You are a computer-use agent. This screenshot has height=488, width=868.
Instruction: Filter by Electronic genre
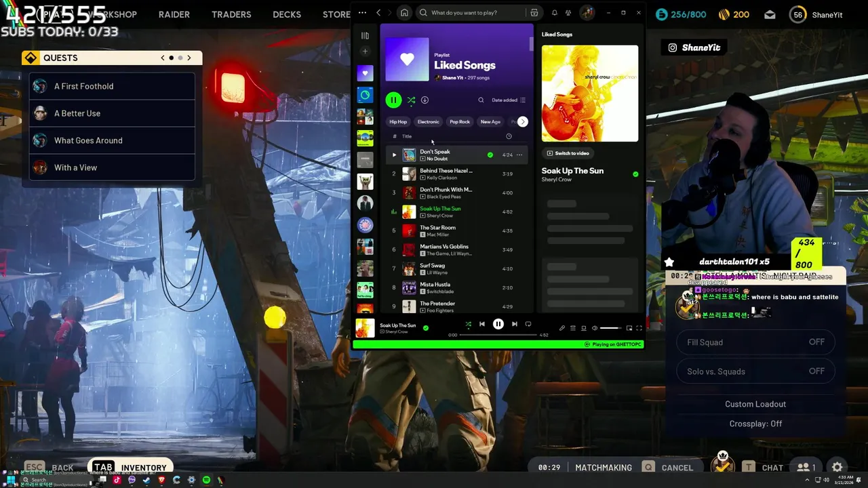pos(428,122)
